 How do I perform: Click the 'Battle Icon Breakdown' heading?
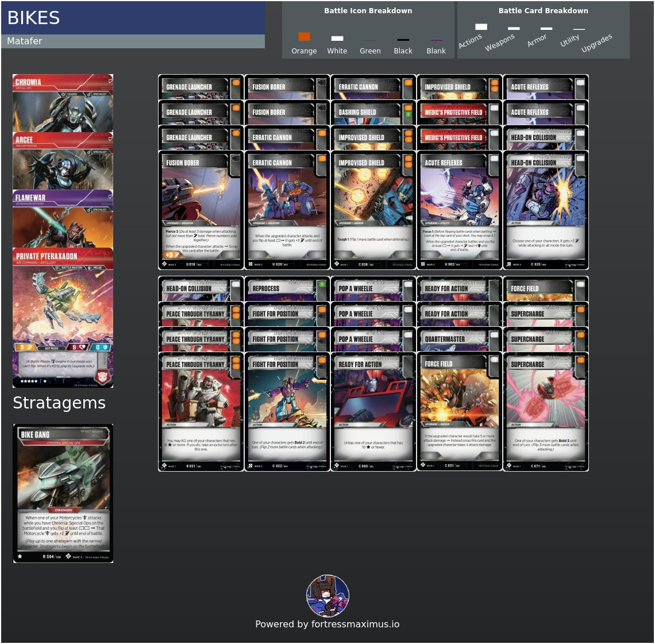(x=368, y=11)
